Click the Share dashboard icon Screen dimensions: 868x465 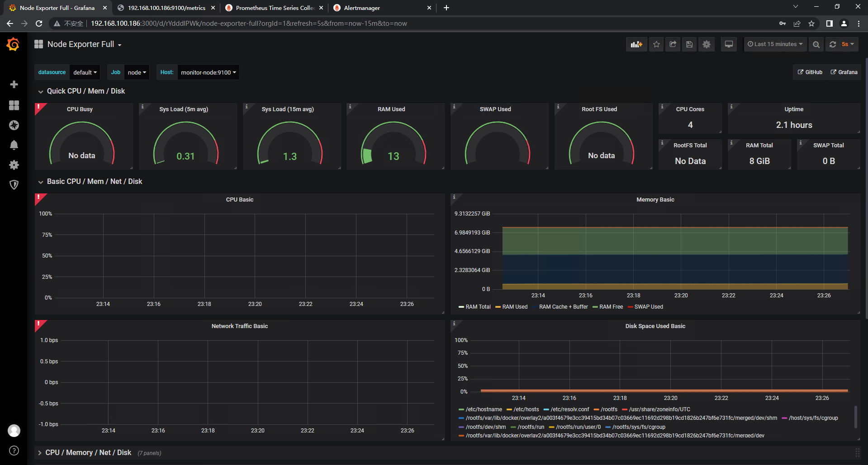673,44
